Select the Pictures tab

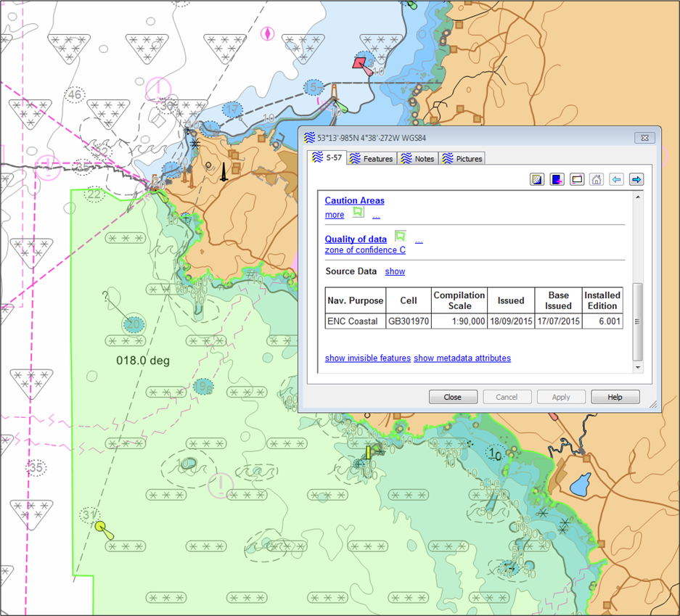[x=463, y=159]
